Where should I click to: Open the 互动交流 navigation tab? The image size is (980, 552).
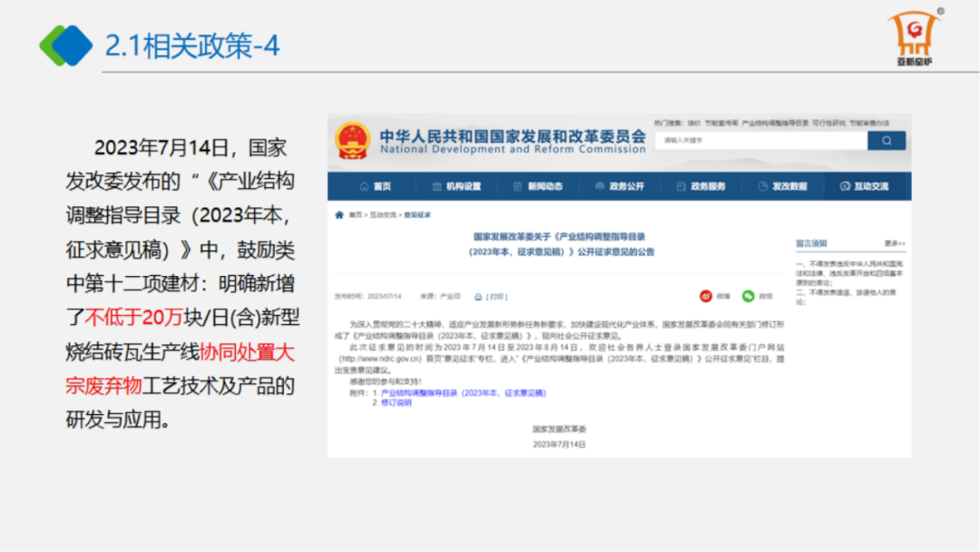tap(864, 186)
